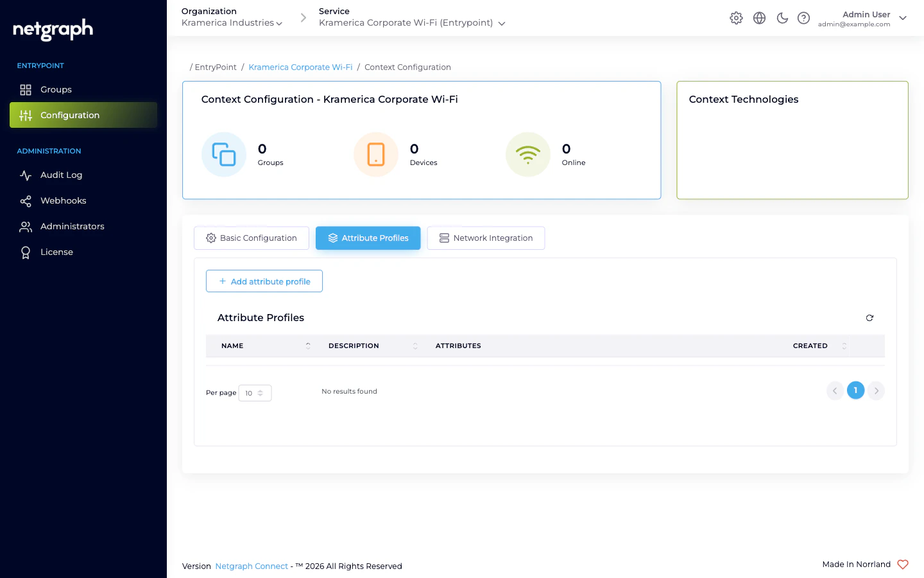Click the Configuration sliders icon
This screenshot has height=578, width=924.
click(26, 116)
